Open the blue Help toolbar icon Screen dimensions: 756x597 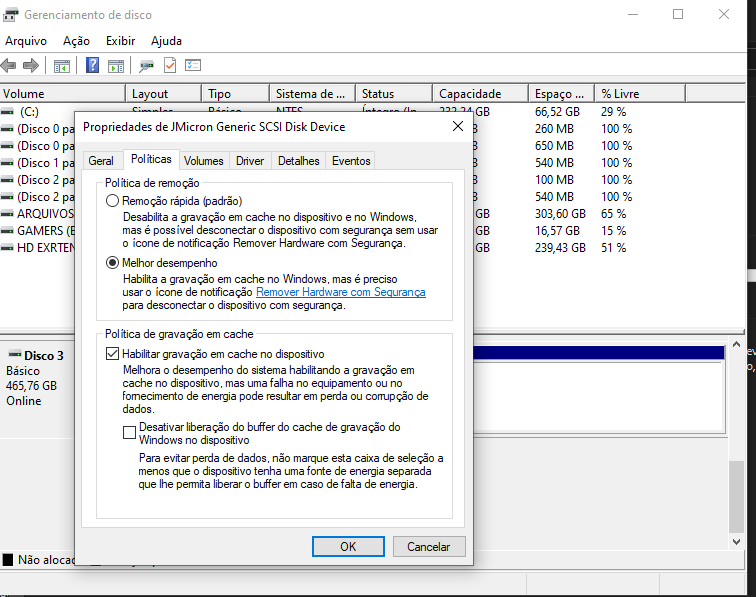(92, 65)
